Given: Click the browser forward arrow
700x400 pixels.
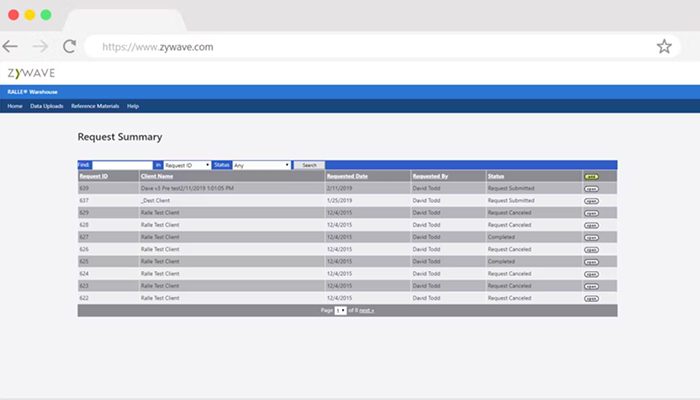Looking at the screenshot, I should pyautogui.click(x=40, y=46).
